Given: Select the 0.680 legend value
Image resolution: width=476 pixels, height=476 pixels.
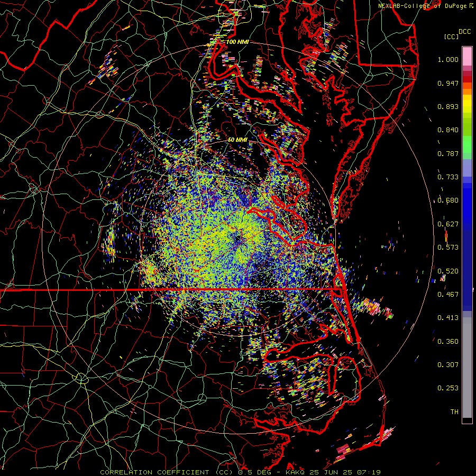Looking at the screenshot, I should tap(448, 200).
